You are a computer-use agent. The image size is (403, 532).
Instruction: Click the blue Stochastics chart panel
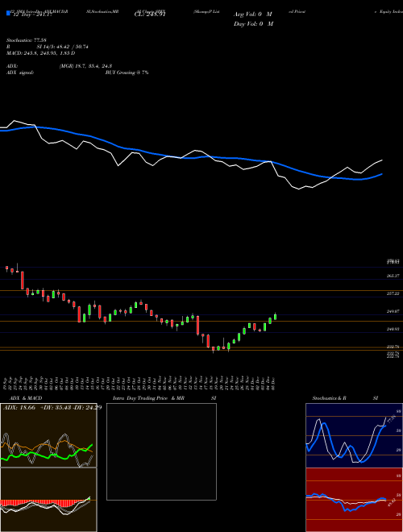point(354,435)
